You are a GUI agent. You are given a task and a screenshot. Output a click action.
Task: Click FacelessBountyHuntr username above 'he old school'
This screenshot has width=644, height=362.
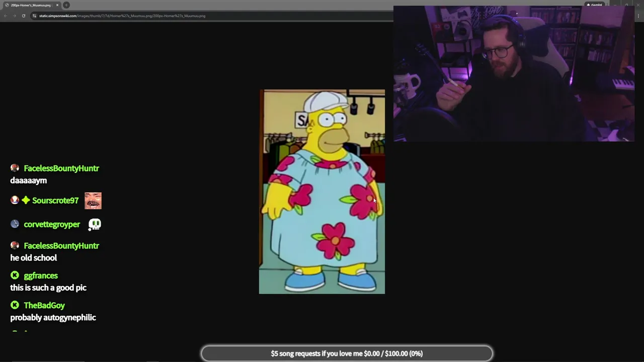[x=61, y=246]
